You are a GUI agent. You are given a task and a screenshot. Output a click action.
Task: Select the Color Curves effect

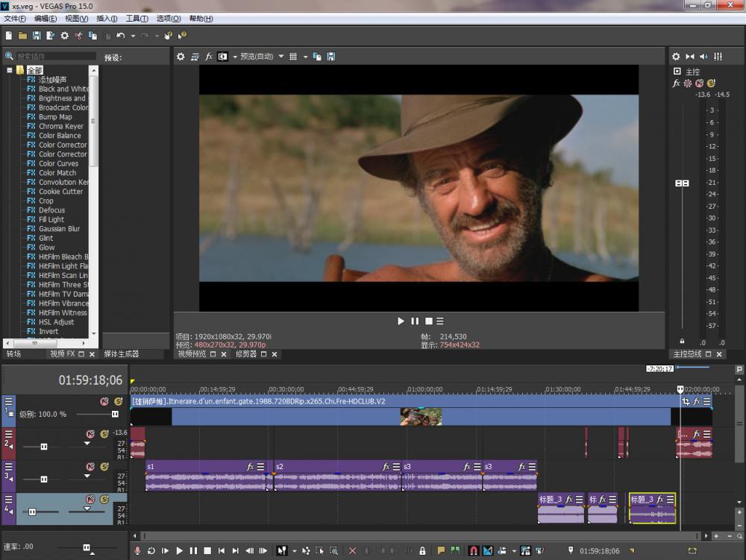click(x=58, y=163)
